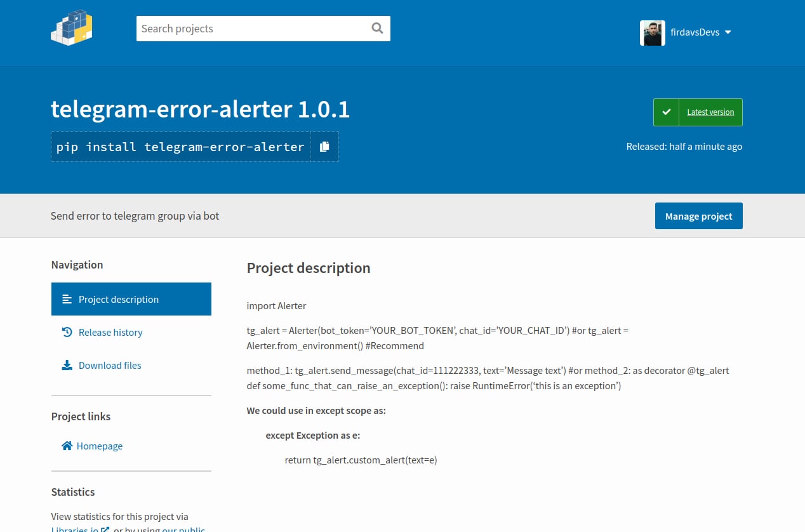Copy the pip install command with the clipboard icon

(x=324, y=147)
